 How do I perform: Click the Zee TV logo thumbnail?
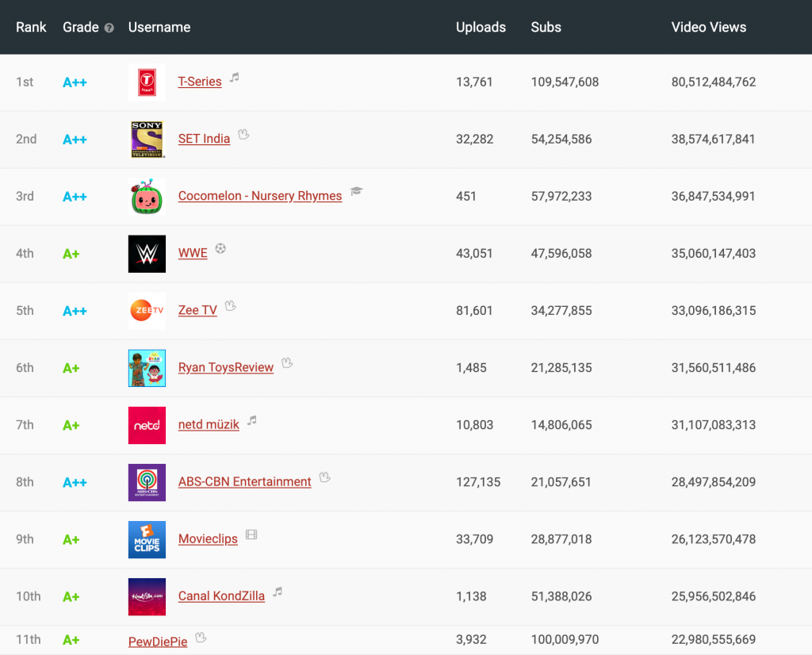point(147,311)
